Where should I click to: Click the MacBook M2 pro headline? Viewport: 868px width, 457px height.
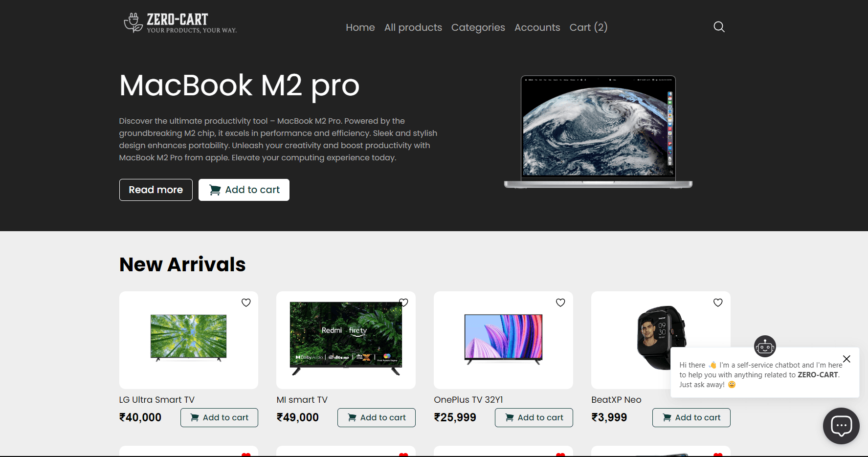coord(240,86)
